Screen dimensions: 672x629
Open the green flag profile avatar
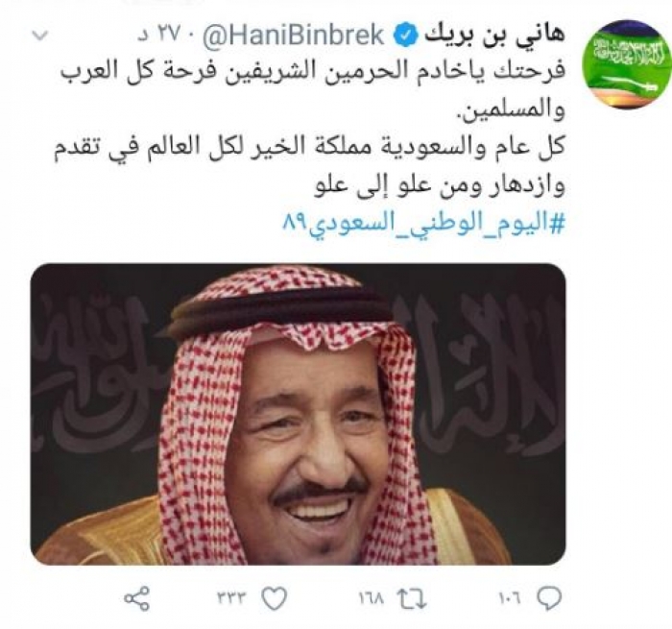[627, 64]
